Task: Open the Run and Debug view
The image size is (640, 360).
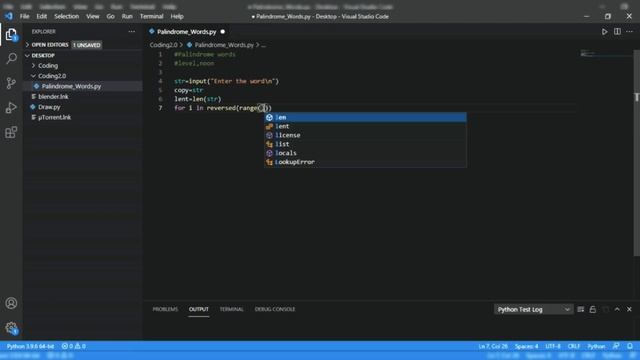Action: pos(11,108)
